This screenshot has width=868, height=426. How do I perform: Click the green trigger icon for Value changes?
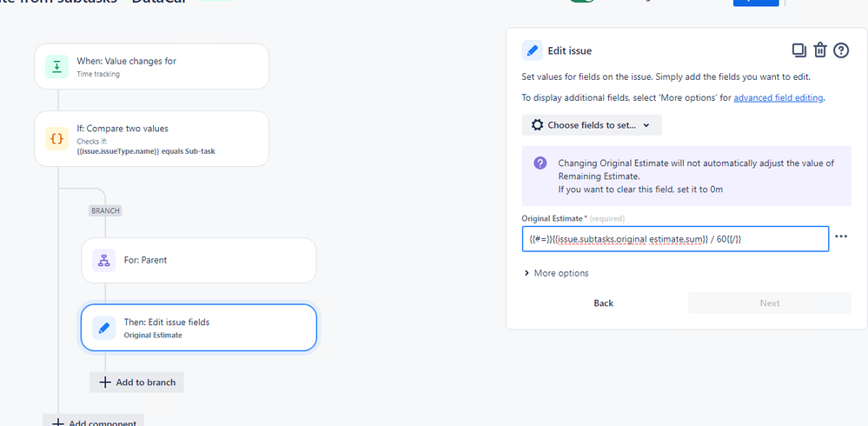pos(56,66)
